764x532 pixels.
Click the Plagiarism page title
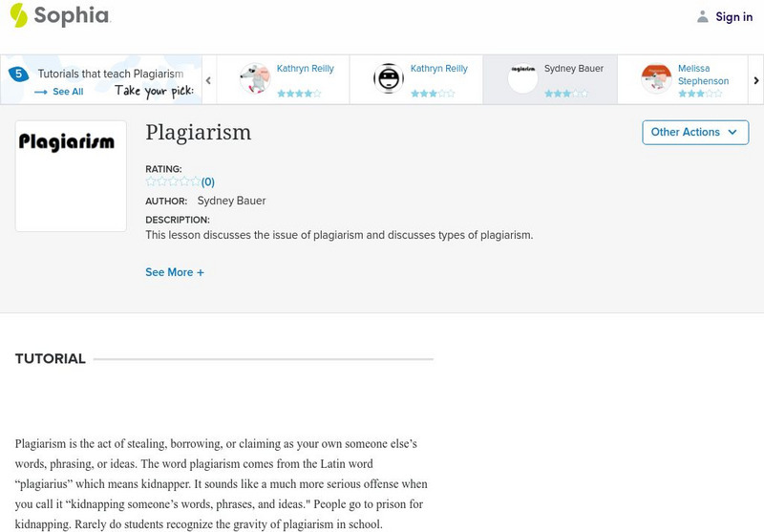199,133
